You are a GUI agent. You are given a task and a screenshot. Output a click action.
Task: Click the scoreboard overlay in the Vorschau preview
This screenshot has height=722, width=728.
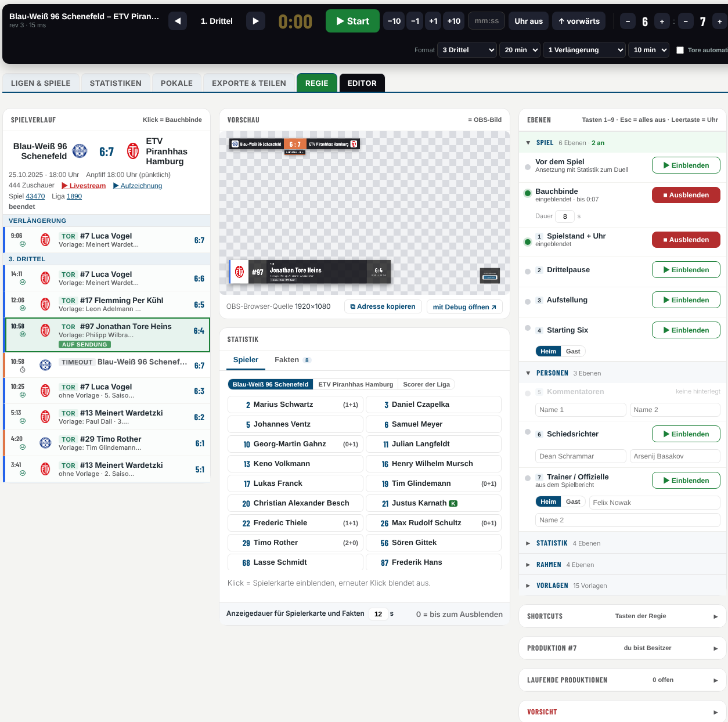tap(294, 145)
